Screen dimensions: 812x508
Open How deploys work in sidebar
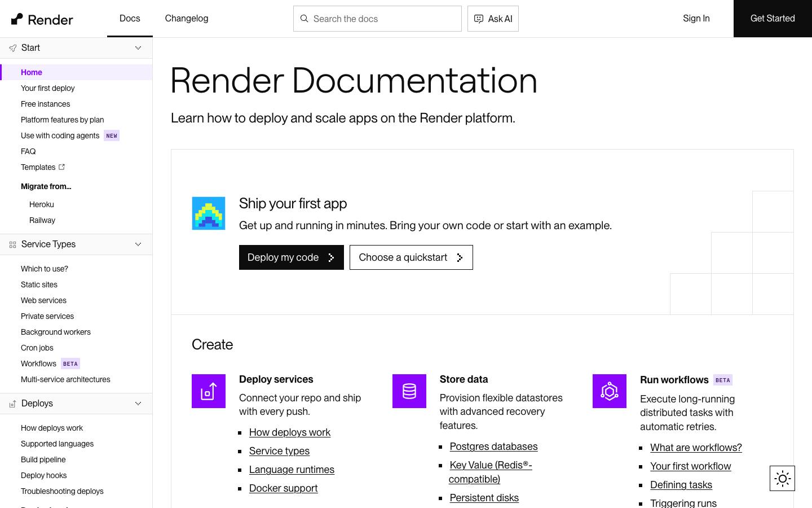coord(52,428)
